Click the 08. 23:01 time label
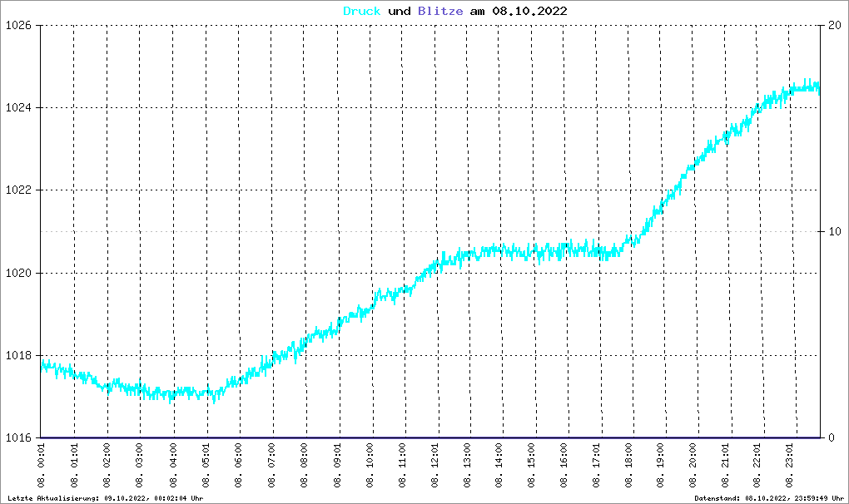 [x=789, y=465]
